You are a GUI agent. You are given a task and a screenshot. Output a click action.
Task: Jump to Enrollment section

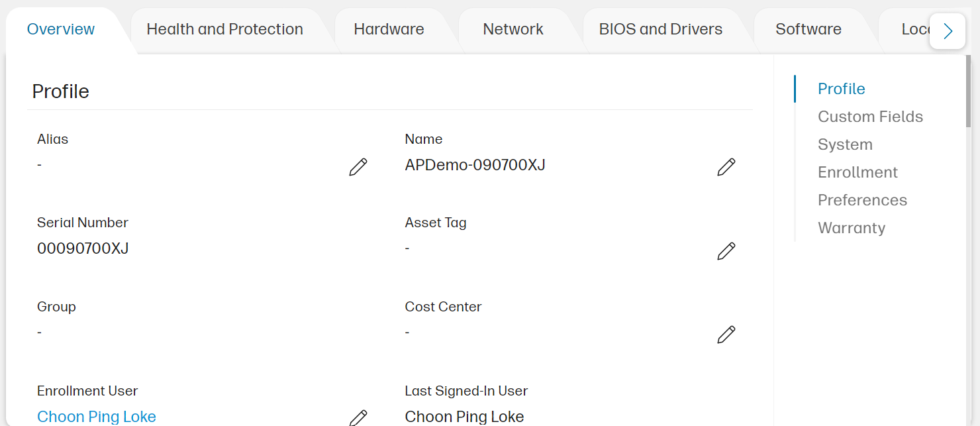tap(857, 172)
